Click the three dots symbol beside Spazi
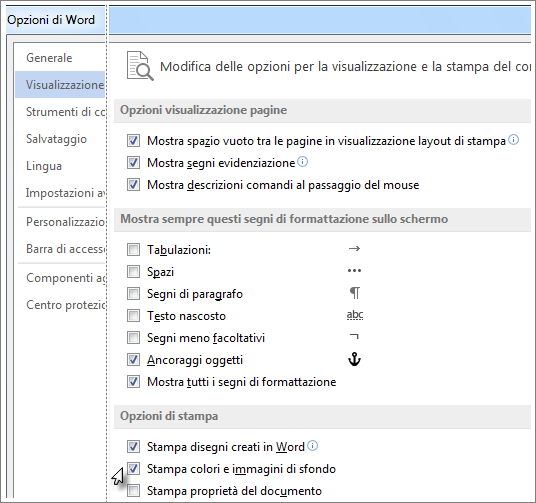This screenshot has width=536, height=503. (354, 271)
